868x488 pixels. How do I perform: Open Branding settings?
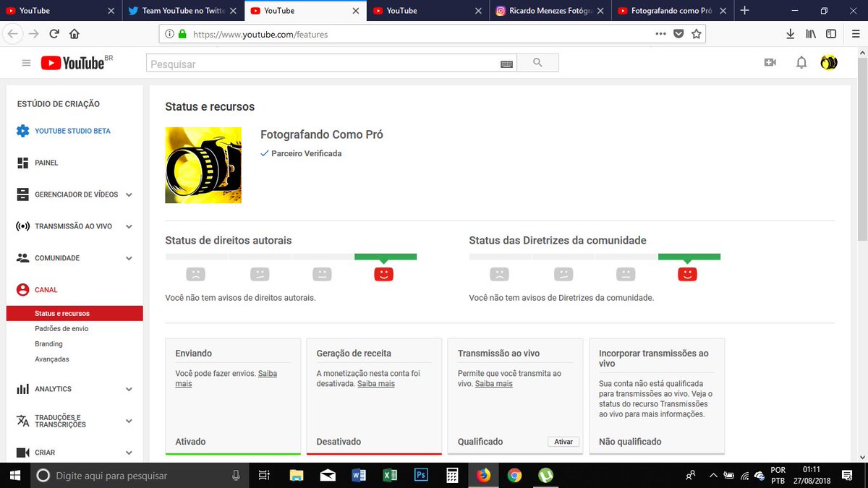pyautogui.click(x=48, y=344)
